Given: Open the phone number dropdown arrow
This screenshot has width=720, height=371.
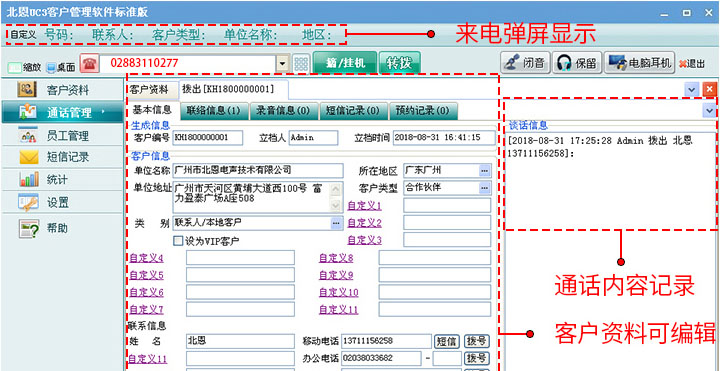Looking at the screenshot, I should pos(282,64).
